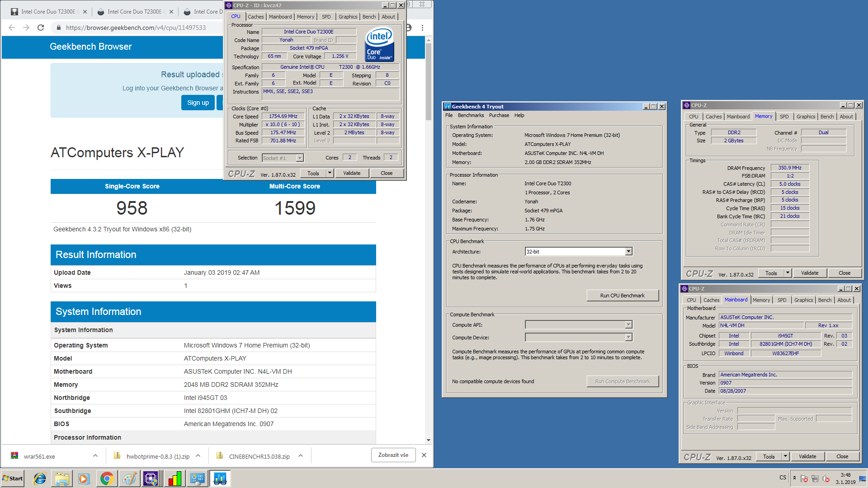The image size is (868, 488).
Task: Expand options for hwbotprime zip download
Action: pyautogui.click(x=198, y=456)
